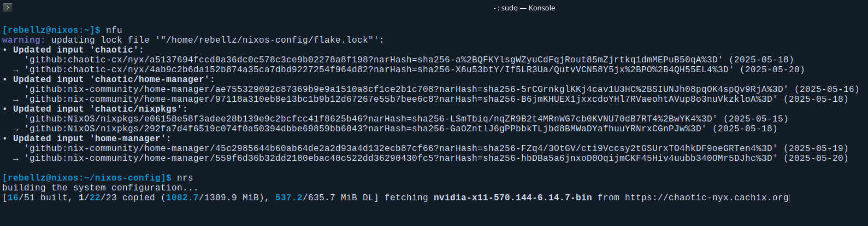Click the Konsole terminal icon in title bar
Viewport: 868px width, 226px height.
point(8,8)
